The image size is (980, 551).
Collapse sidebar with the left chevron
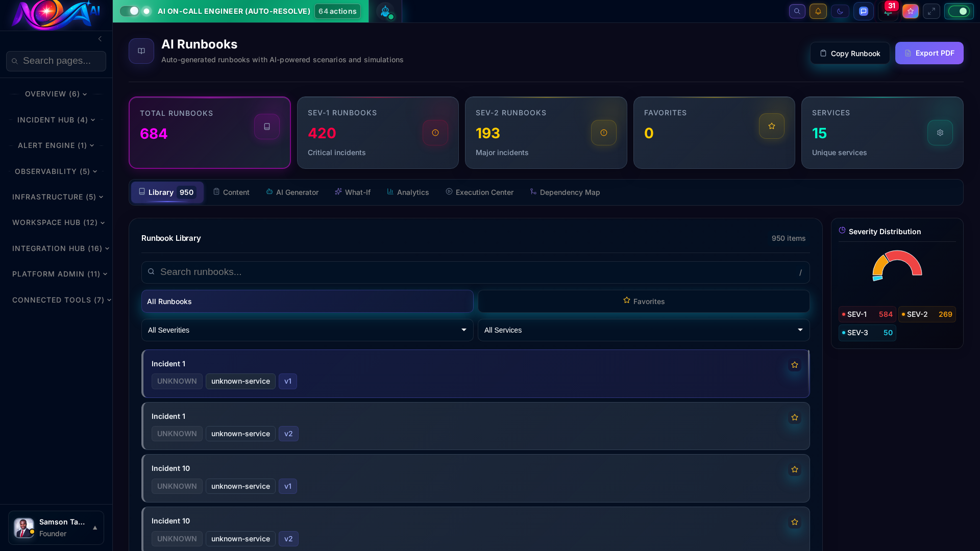pos(100,39)
